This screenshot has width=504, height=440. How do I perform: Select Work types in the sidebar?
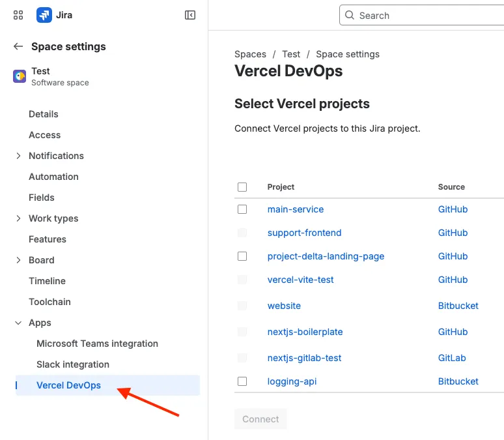tap(53, 218)
